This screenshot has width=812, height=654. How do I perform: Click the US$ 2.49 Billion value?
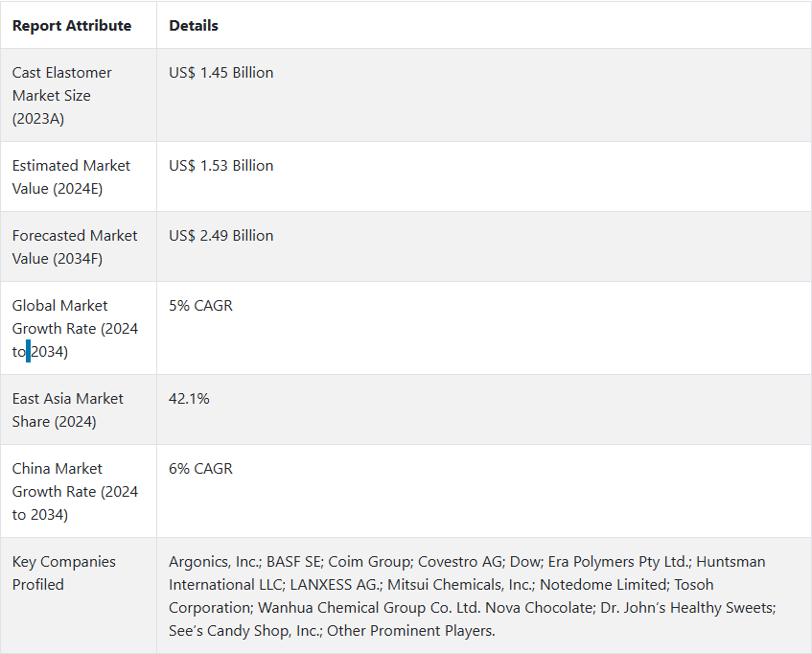point(221,236)
